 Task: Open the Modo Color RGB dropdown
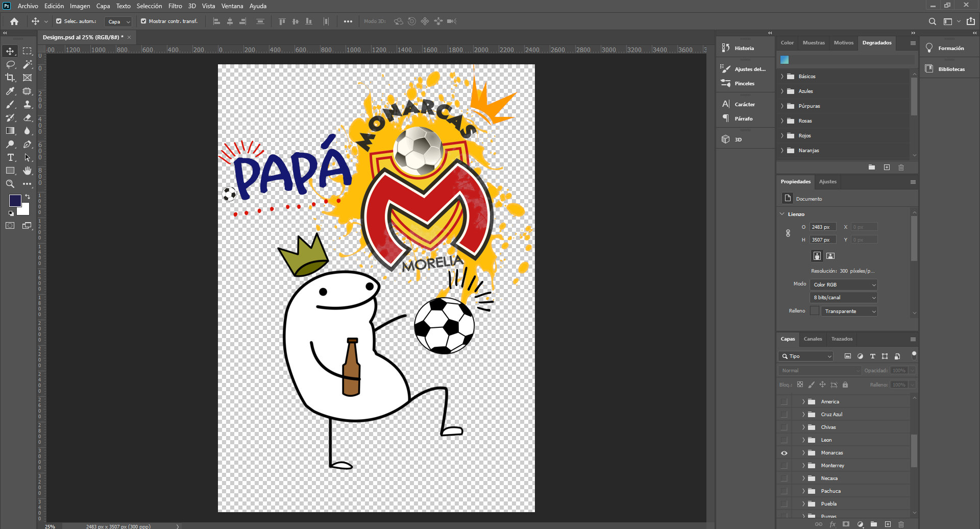click(843, 284)
